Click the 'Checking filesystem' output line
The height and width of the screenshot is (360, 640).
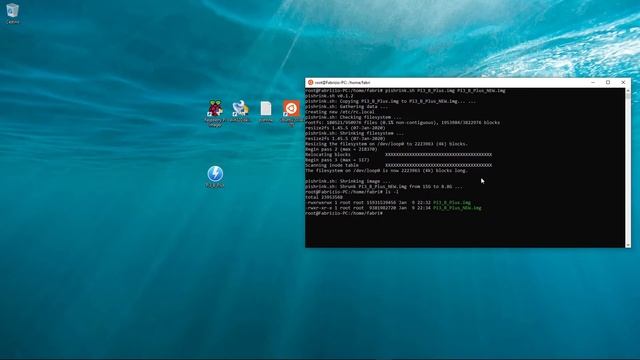(353, 117)
